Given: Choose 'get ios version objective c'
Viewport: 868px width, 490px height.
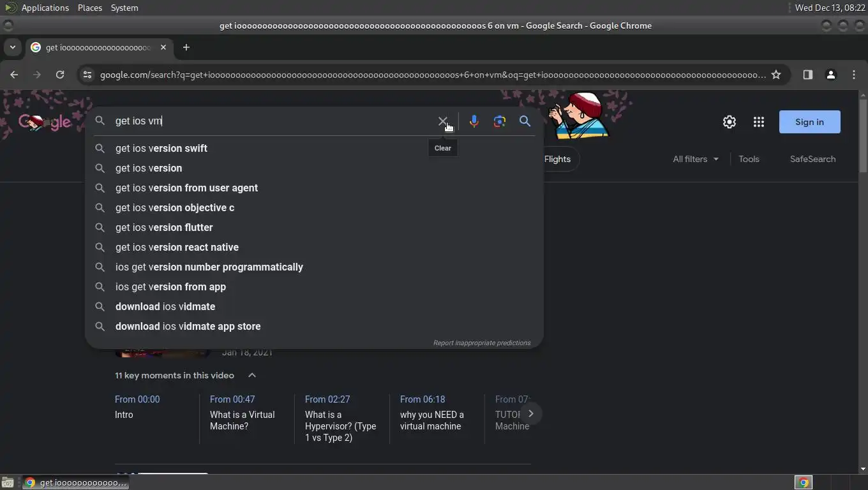Looking at the screenshot, I should click(314, 207).
